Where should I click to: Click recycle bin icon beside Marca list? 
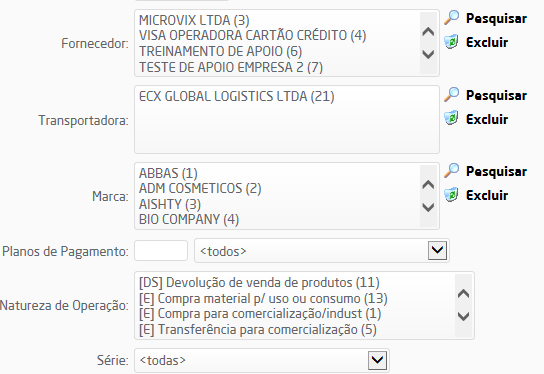451,194
